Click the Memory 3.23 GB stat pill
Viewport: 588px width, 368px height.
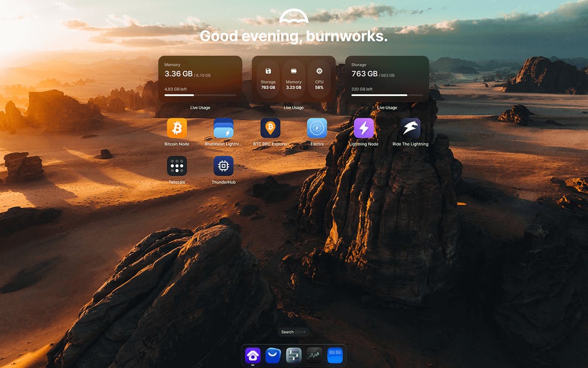click(x=294, y=79)
